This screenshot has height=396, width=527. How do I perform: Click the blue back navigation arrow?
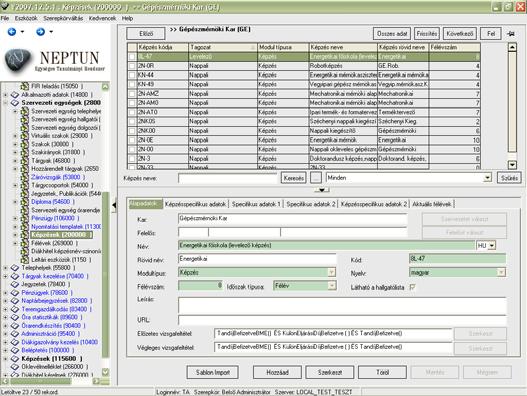(12, 32)
